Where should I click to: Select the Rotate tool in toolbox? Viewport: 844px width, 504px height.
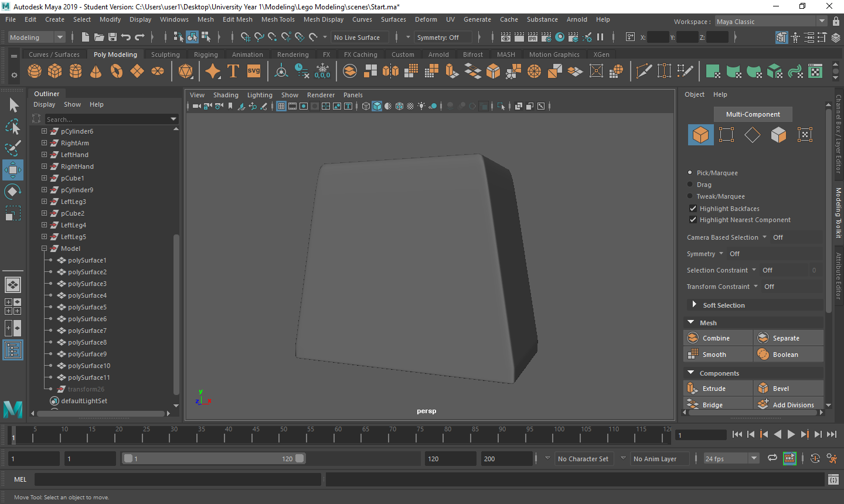(12, 192)
